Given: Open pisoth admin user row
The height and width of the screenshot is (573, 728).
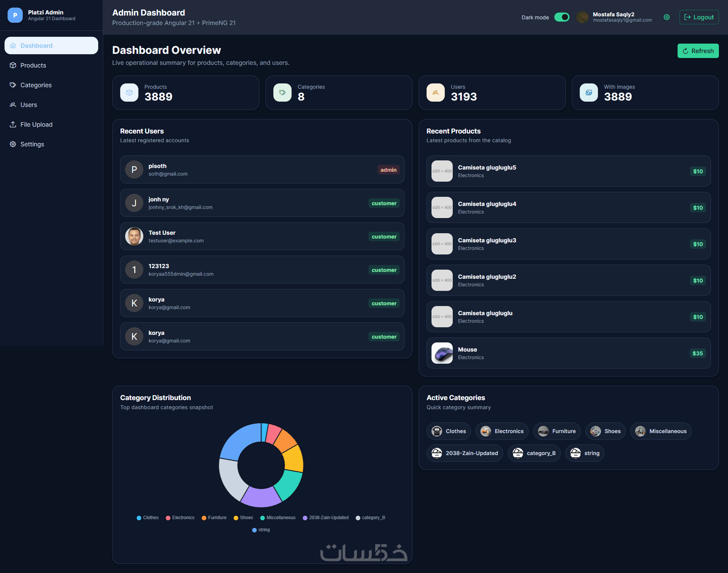Looking at the screenshot, I should pos(262,170).
